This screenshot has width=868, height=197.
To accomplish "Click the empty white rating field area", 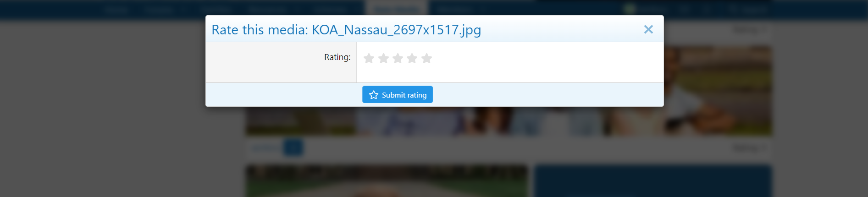I will [x=510, y=62].
